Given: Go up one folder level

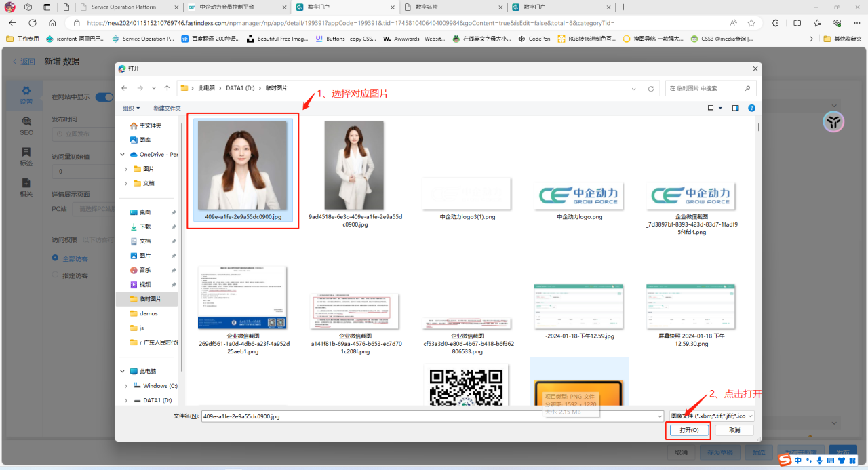Looking at the screenshot, I should point(167,88).
